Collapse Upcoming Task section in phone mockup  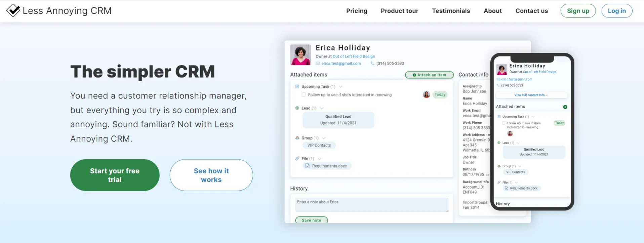(x=533, y=117)
